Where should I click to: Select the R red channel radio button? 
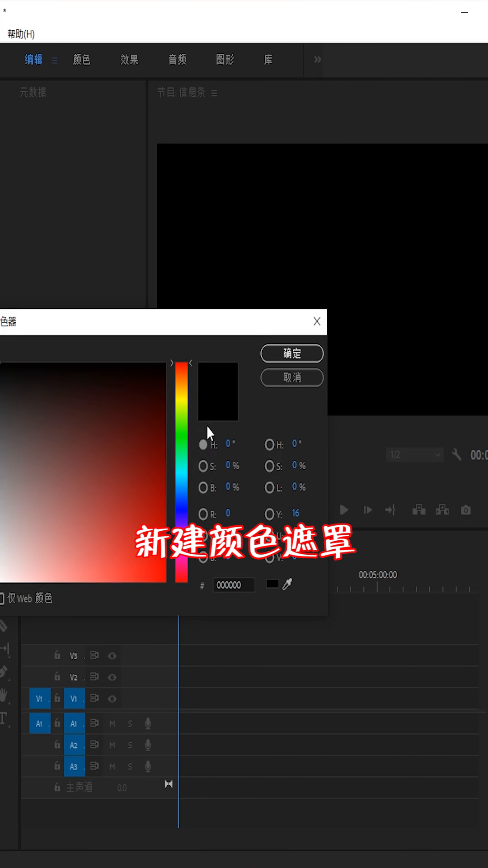(203, 514)
